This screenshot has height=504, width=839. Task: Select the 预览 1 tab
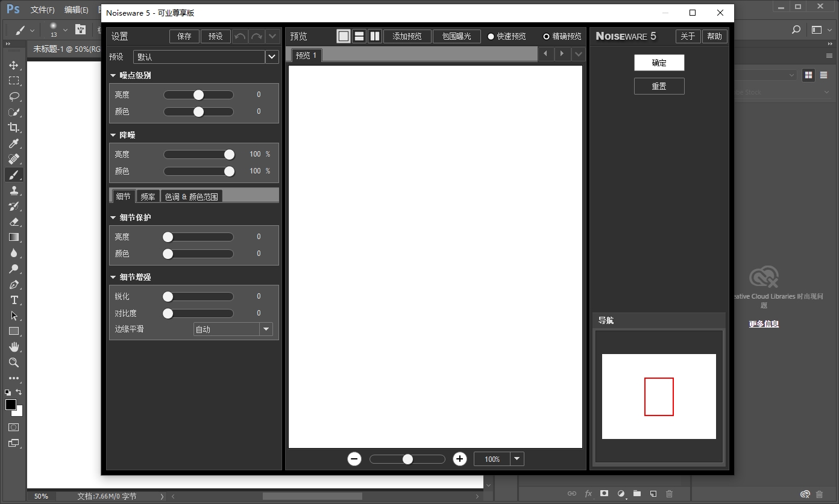click(x=307, y=55)
